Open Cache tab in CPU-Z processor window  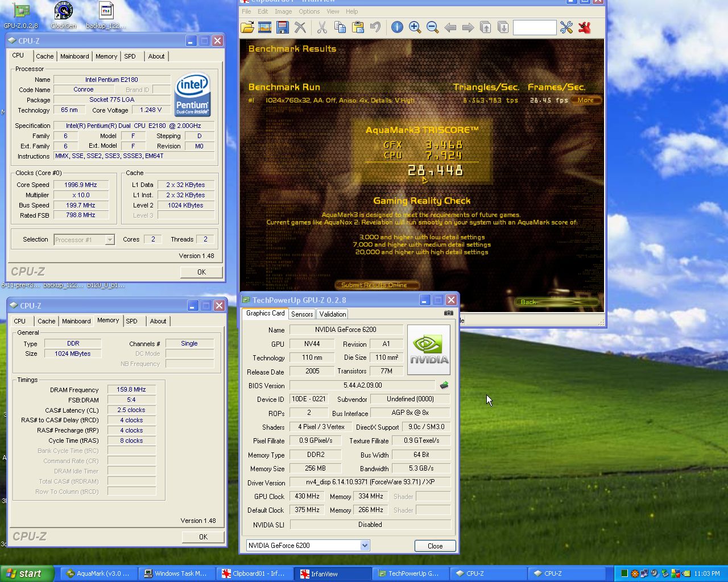[x=45, y=56]
